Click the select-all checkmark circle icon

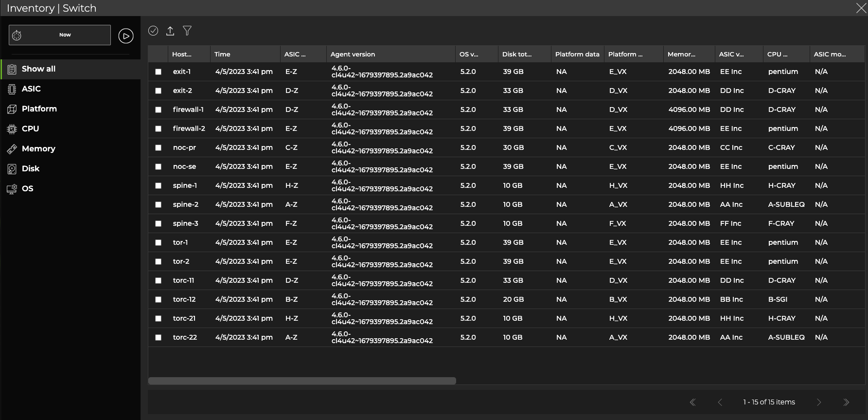point(153,31)
